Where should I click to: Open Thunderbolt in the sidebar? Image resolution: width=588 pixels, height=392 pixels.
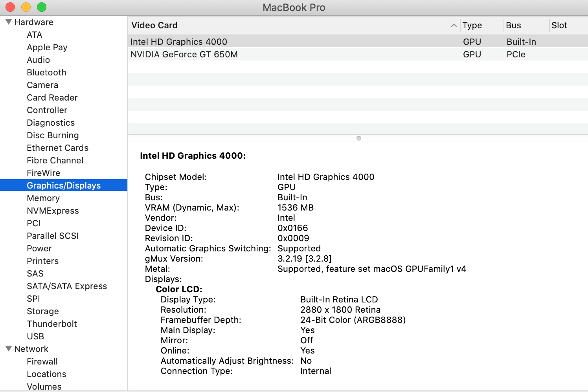pyautogui.click(x=52, y=324)
